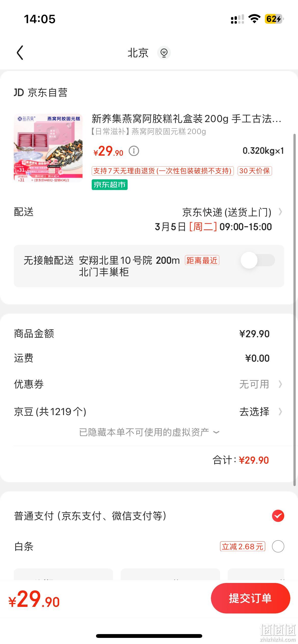Click the vertical scrollbar on right edge
The width and height of the screenshot is (298, 644).
[x=295, y=309]
